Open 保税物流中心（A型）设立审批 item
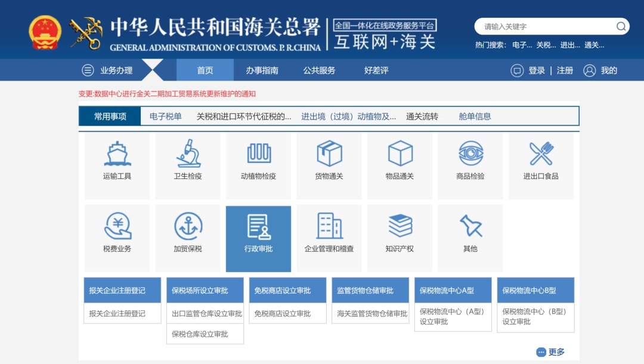 coord(453,317)
